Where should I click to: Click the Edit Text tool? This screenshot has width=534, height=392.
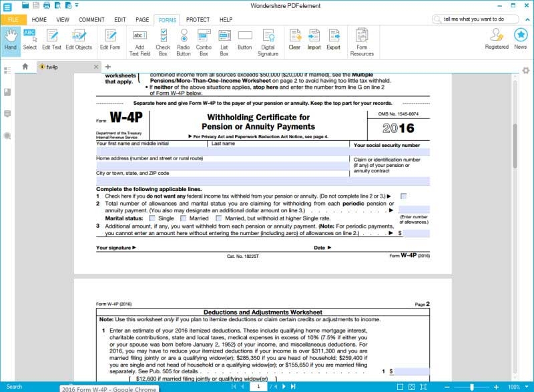click(51, 39)
